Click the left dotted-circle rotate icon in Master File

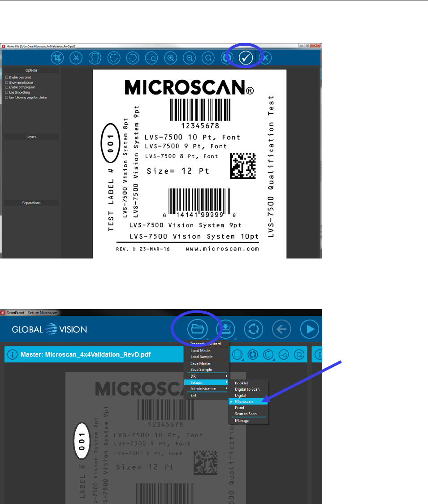click(114, 58)
